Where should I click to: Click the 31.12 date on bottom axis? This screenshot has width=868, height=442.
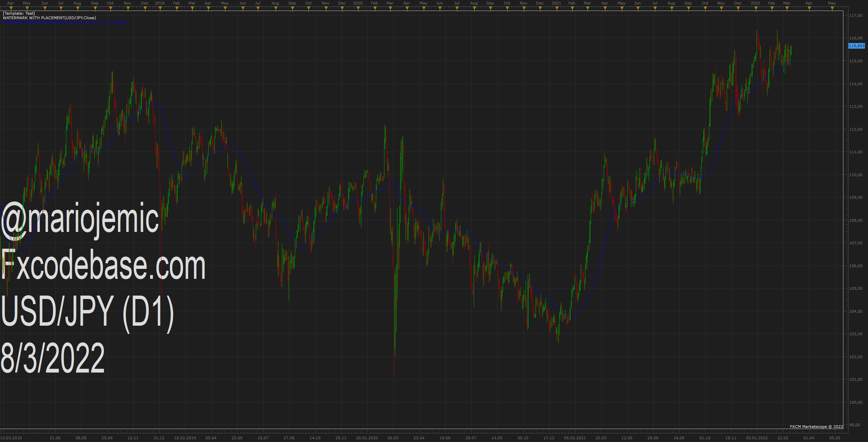[x=159, y=438]
